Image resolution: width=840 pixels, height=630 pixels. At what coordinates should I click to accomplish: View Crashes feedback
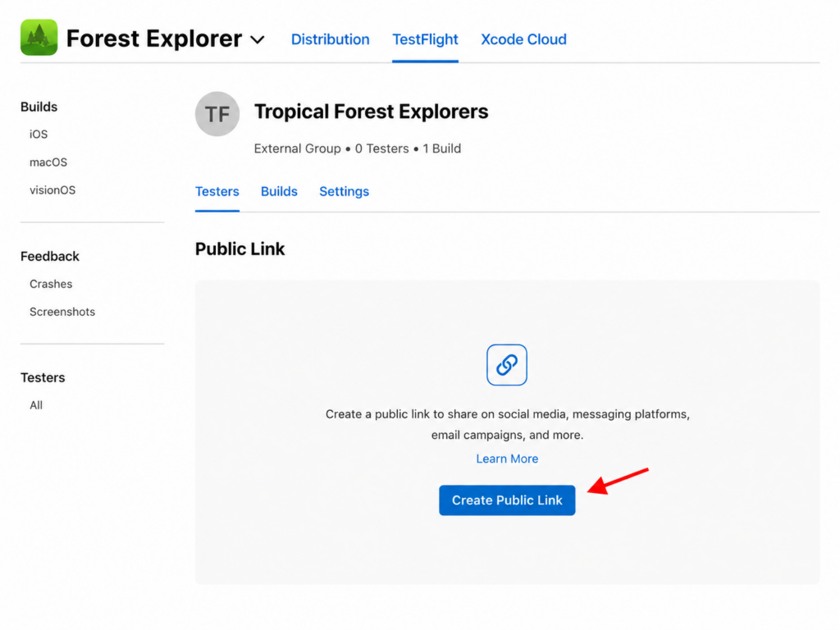51,284
